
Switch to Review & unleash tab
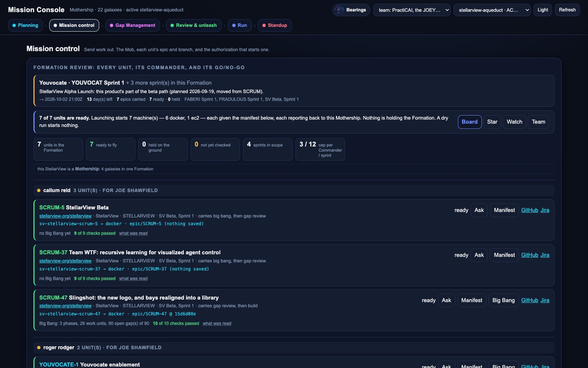[x=194, y=25]
